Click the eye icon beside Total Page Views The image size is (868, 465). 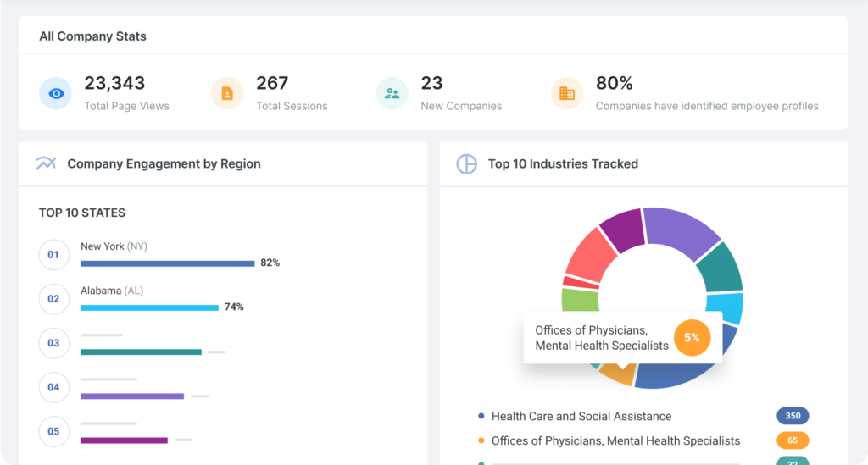56,93
